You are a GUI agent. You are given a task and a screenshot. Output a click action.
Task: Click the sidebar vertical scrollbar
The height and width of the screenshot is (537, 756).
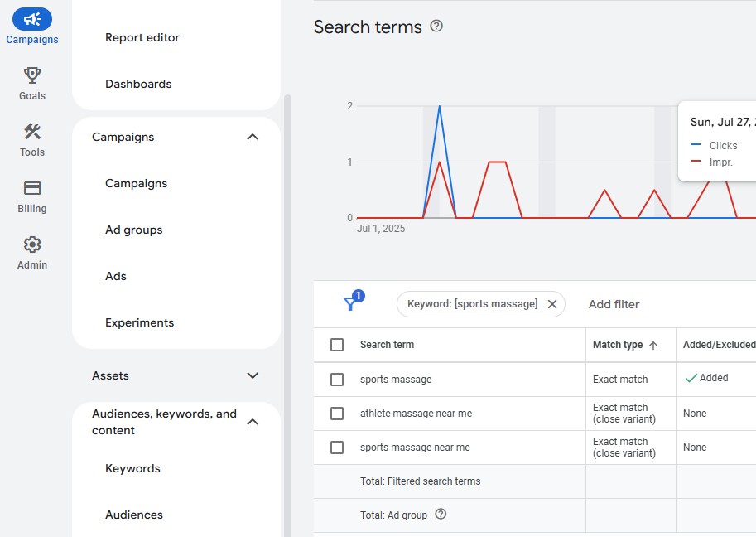pyautogui.click(x=288, y=316)
